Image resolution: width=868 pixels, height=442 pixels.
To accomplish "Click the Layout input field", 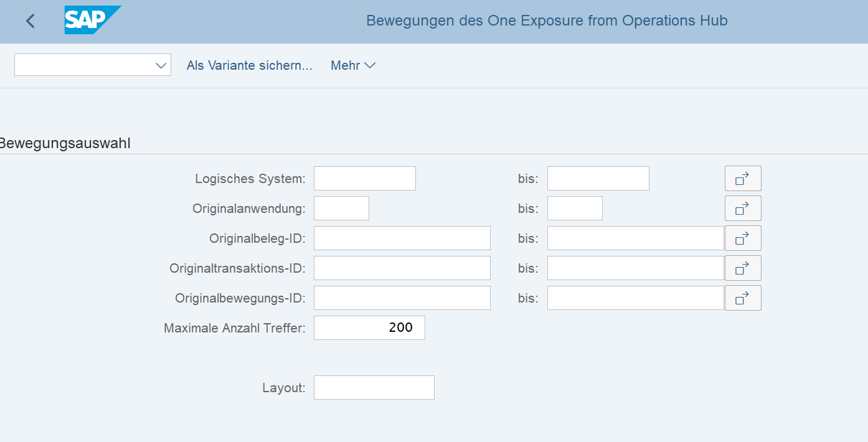I will [374, 388].
